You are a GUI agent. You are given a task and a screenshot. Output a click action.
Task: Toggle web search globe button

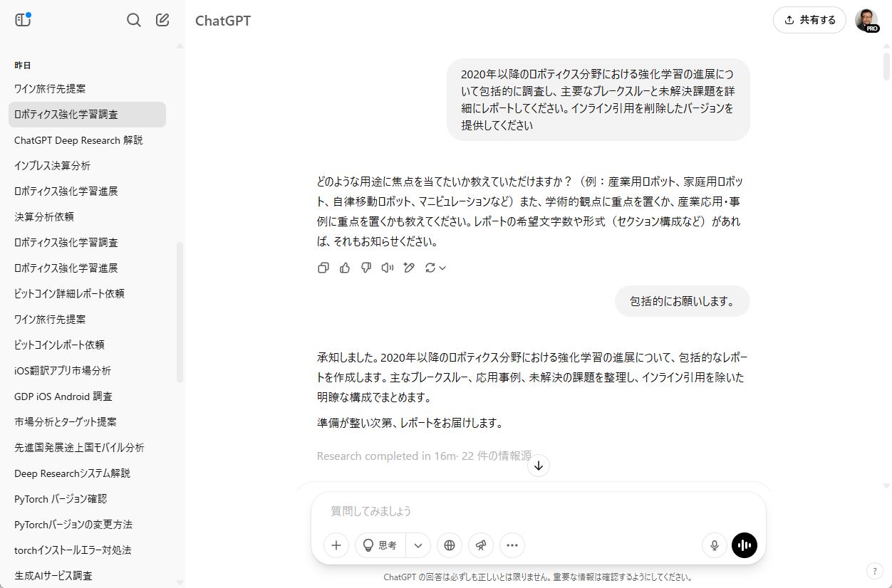(450, 545)
